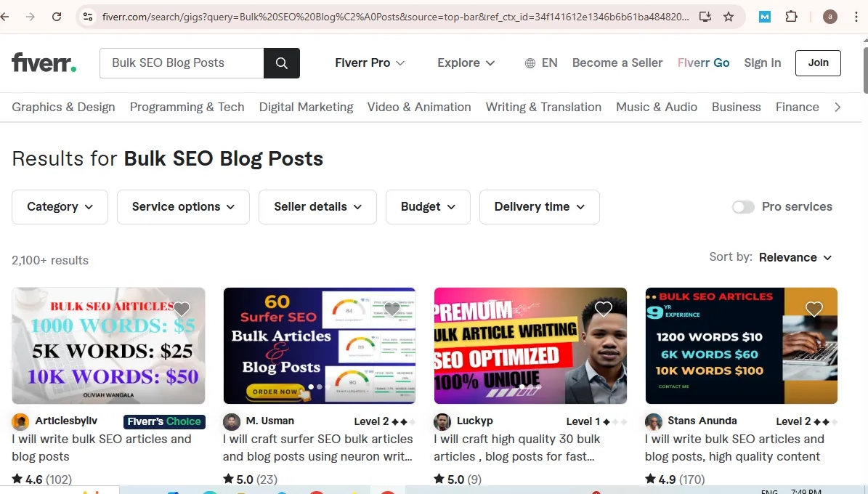Open gig title 'I will write bulk SEO articles and blog posts'
Viewport: 868px width, 494px height.
101,448
